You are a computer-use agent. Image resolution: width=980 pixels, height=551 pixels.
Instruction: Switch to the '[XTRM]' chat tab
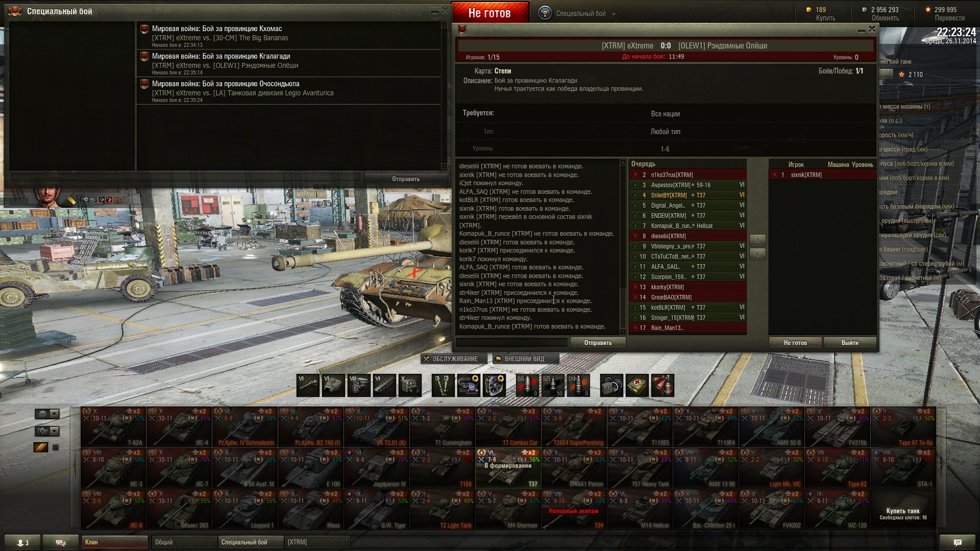pos(316,542)
